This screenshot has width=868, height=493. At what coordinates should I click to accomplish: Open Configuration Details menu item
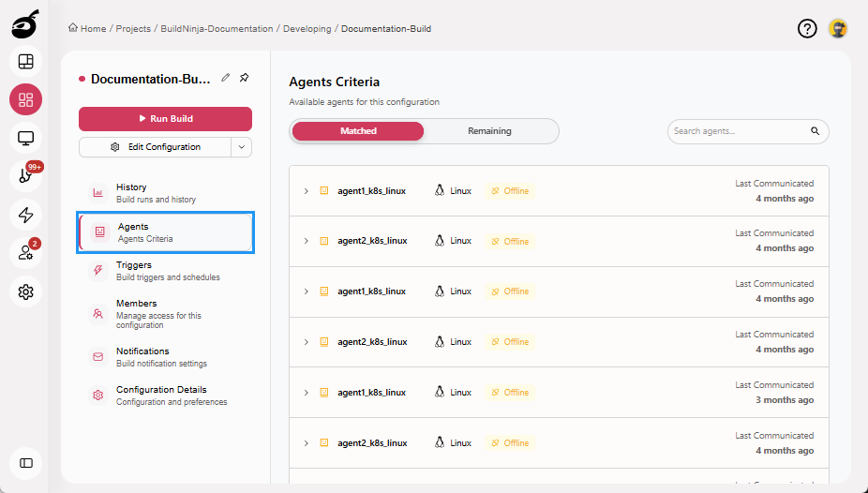pos(166,396)
